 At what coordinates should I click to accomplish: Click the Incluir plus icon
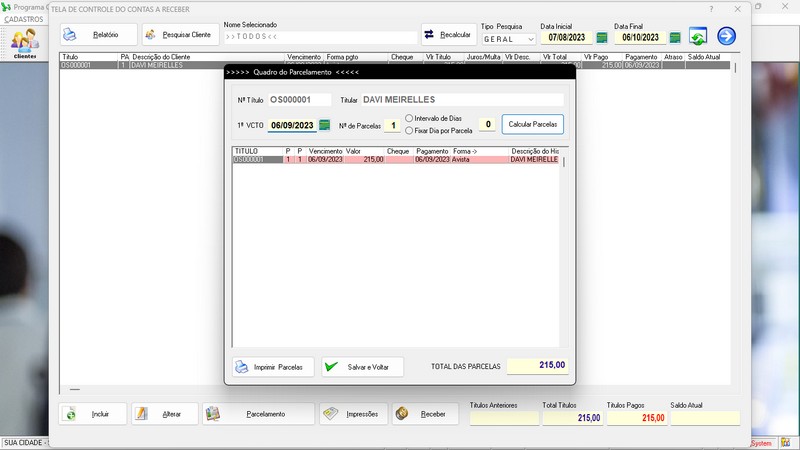click(x=70, y=414)
